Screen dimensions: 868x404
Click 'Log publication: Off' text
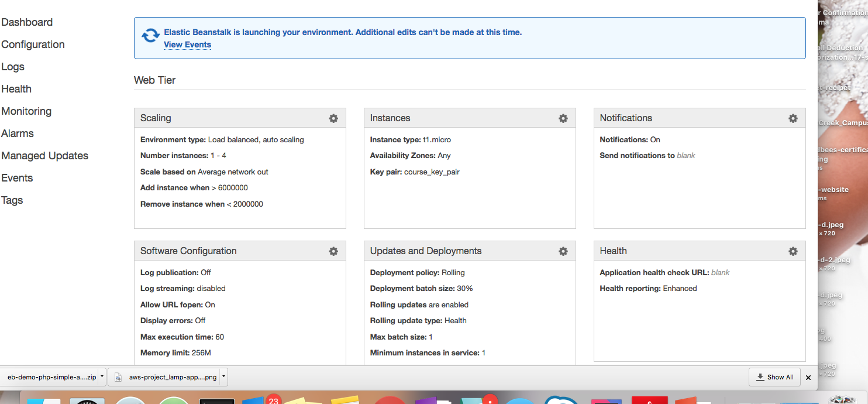coord(175,273)
